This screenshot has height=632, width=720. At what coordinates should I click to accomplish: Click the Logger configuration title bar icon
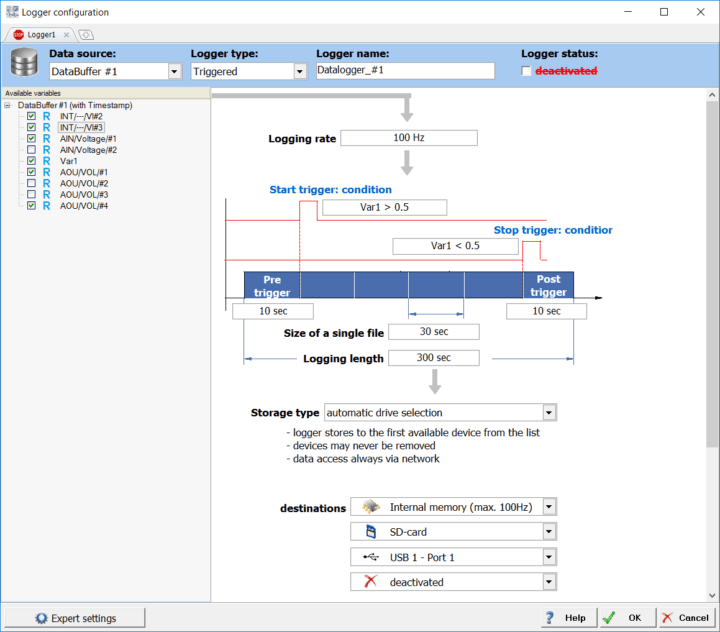(x=12, y=11)
